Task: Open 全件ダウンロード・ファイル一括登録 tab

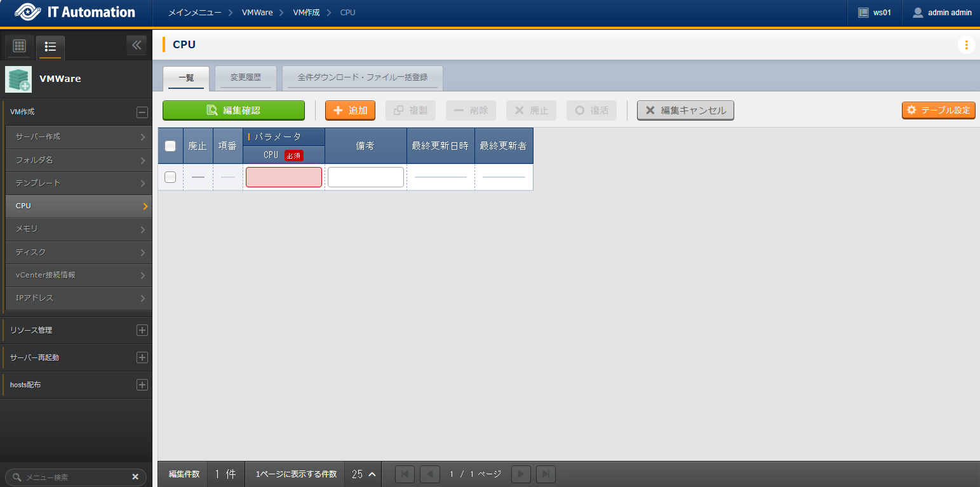Action: 362,77
